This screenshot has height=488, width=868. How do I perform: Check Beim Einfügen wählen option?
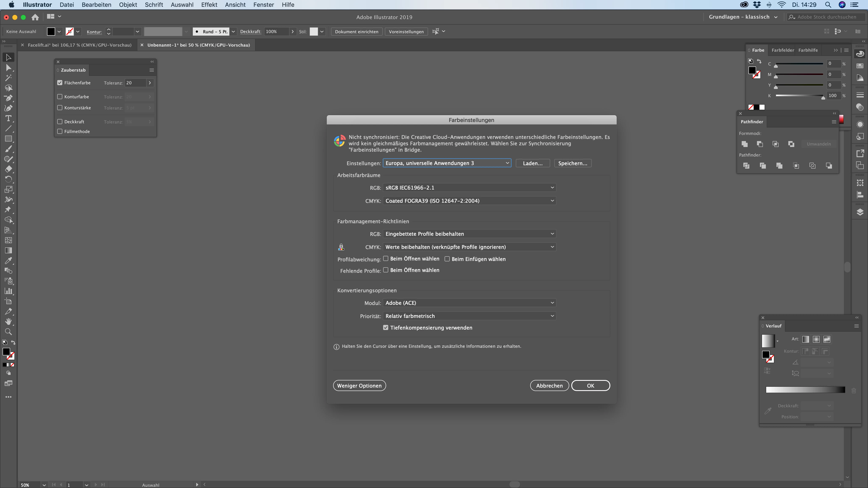[x=447, y=259]
